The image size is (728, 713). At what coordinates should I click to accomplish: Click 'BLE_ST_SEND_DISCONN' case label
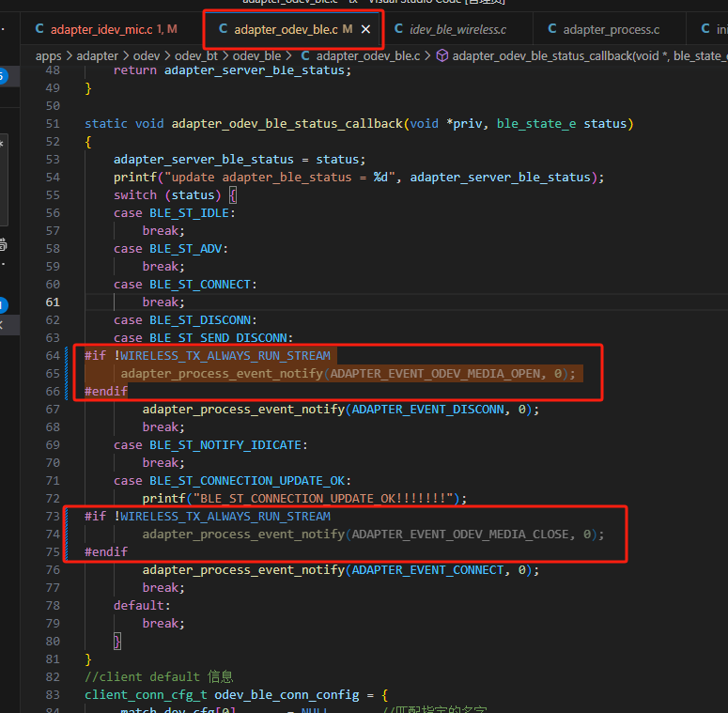click(x=218, y=338)
